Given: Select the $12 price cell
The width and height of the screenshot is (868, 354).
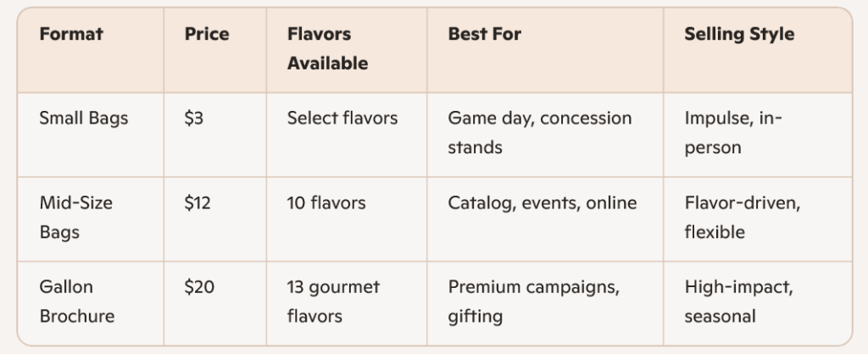Looking at the screenshot, I should [x=198, y=203].
